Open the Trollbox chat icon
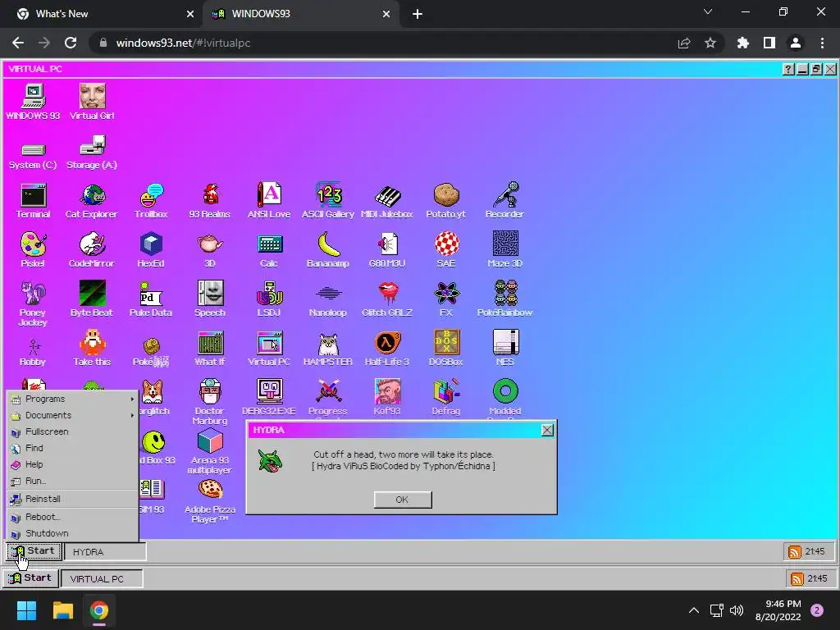Screen dimensions: 840x630 coord(151,200)
